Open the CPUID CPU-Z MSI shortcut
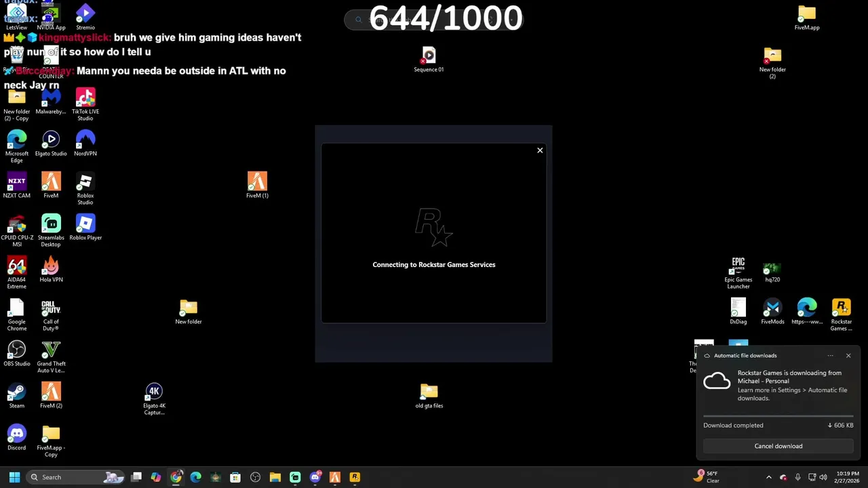The width and height of the screenshot is (868, 488). click(x=17, y=231)
